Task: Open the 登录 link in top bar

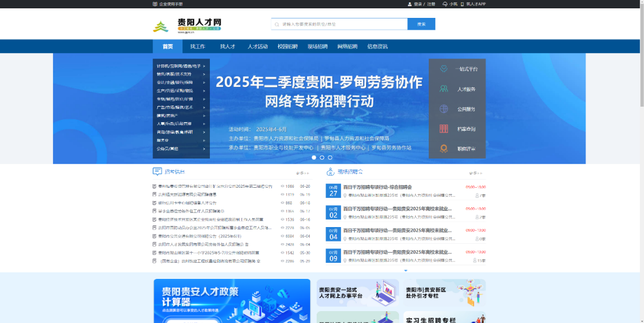Action: (417, 4)
